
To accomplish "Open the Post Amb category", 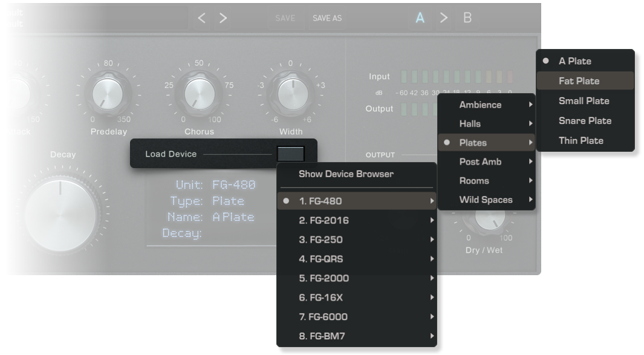I will [486, 161].
